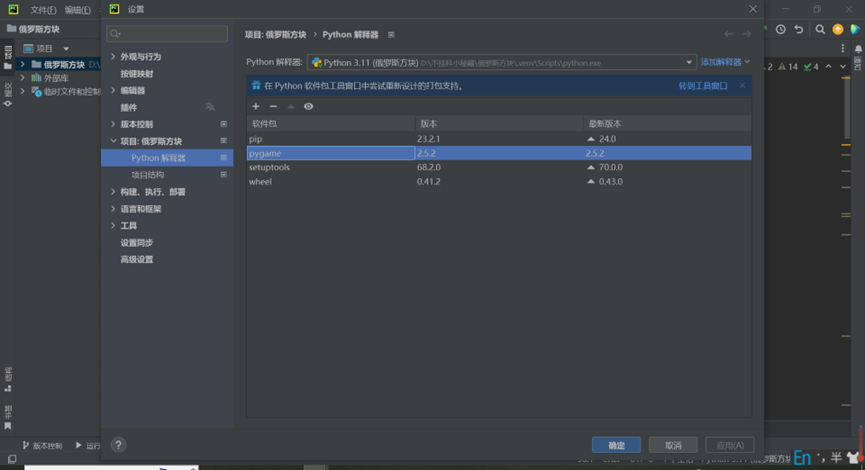Click the colorful triangle icon in top-right corner
The image size is (865, 470).
click(855, 30)
